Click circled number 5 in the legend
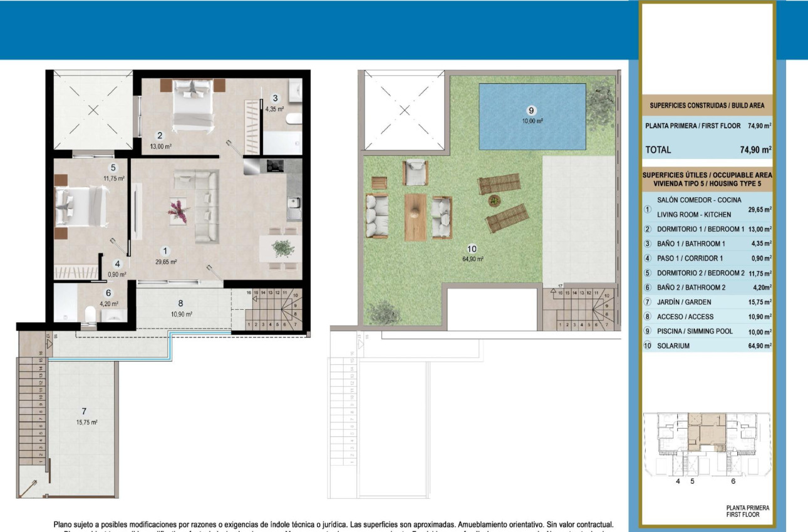This screenshot has height=532, width=808. pyautogui.click(x=648, y=273)
